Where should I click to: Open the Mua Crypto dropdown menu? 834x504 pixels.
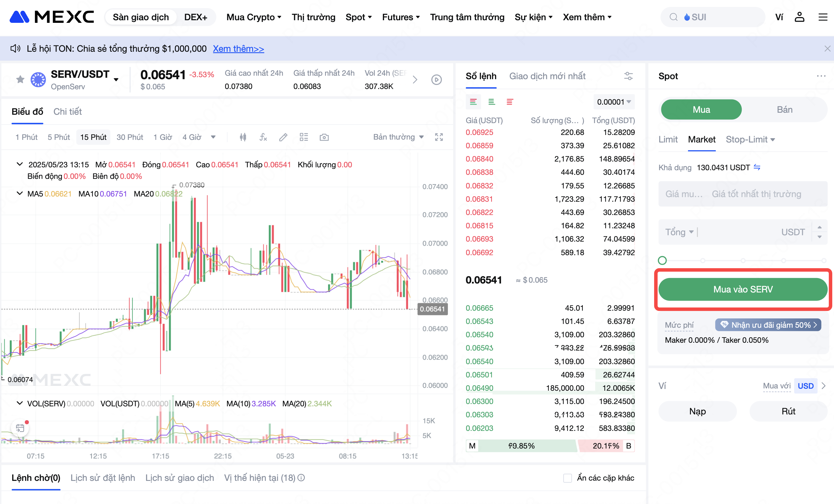pos(254,17)
